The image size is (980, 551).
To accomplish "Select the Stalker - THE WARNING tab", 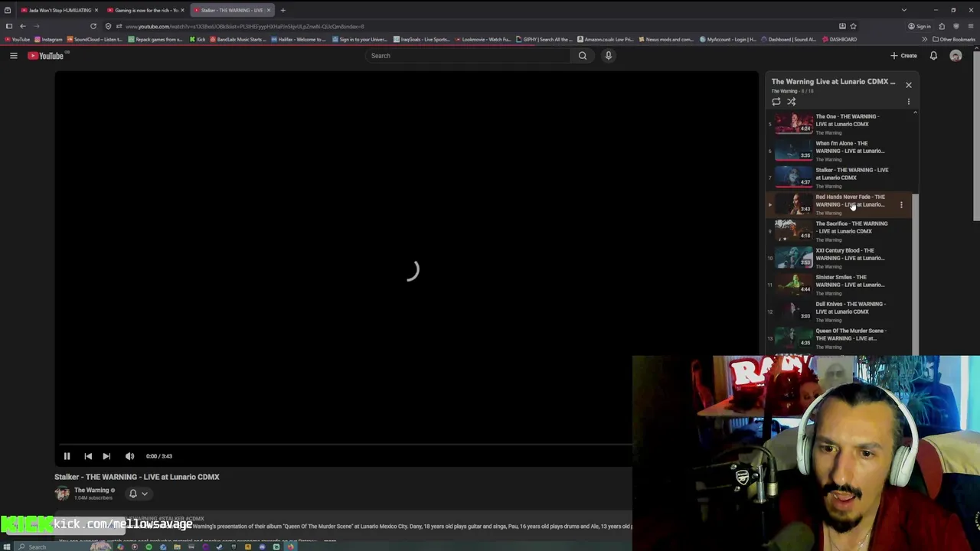I will [x=232, y=10].
